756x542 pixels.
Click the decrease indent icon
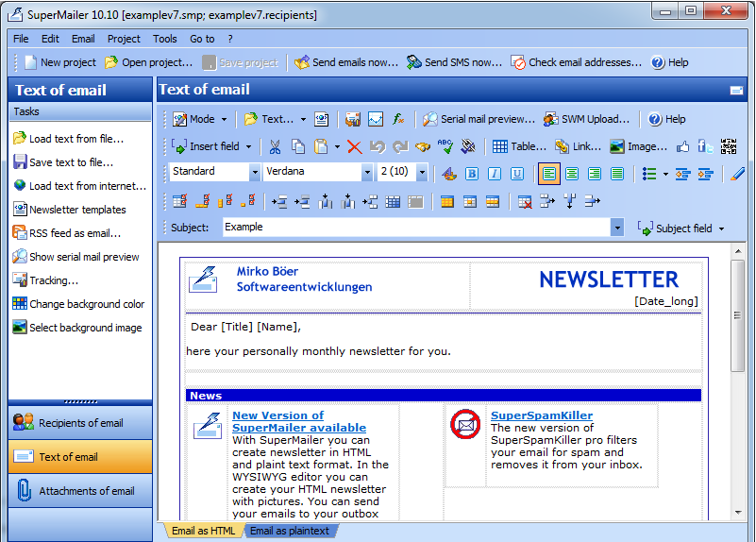click(682, 174)
